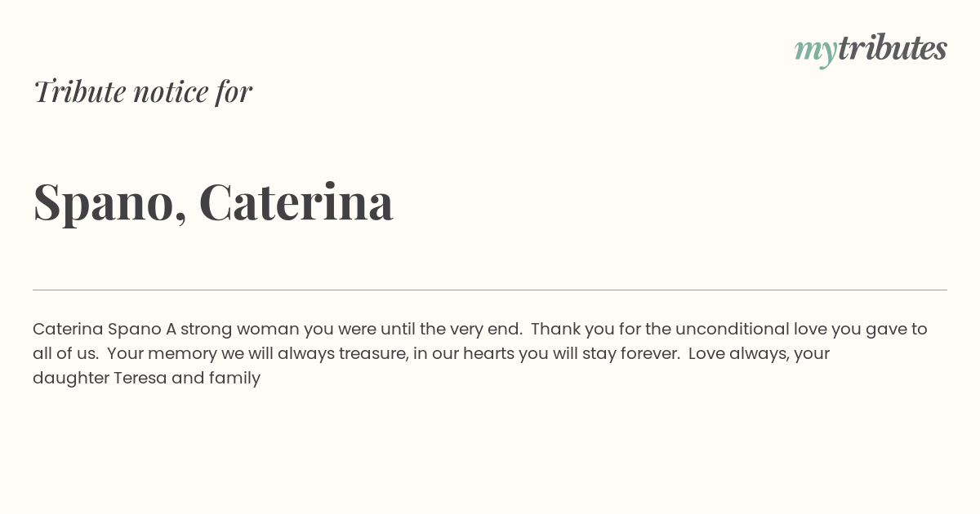Click the "Tribute notice for" italic heading

[143, 91]
